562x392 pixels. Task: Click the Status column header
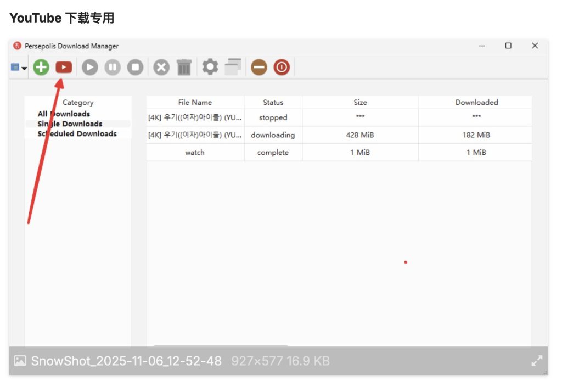tap(273, 102)
